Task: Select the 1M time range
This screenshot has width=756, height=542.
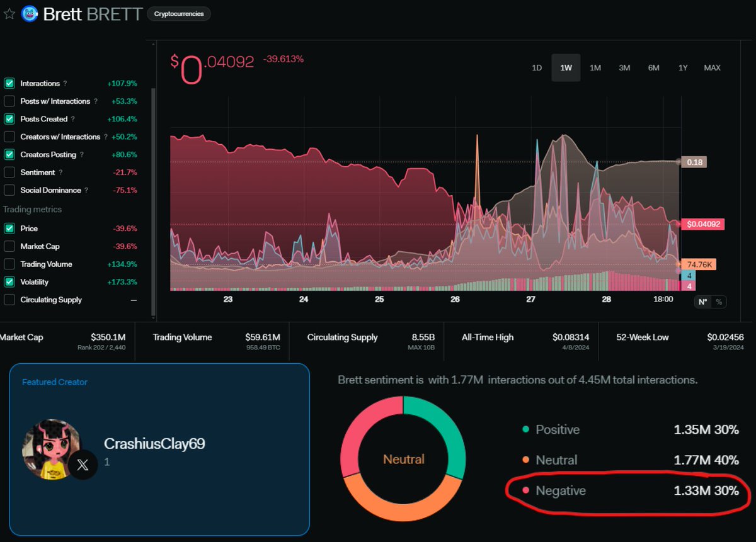Action: point(595,67)
